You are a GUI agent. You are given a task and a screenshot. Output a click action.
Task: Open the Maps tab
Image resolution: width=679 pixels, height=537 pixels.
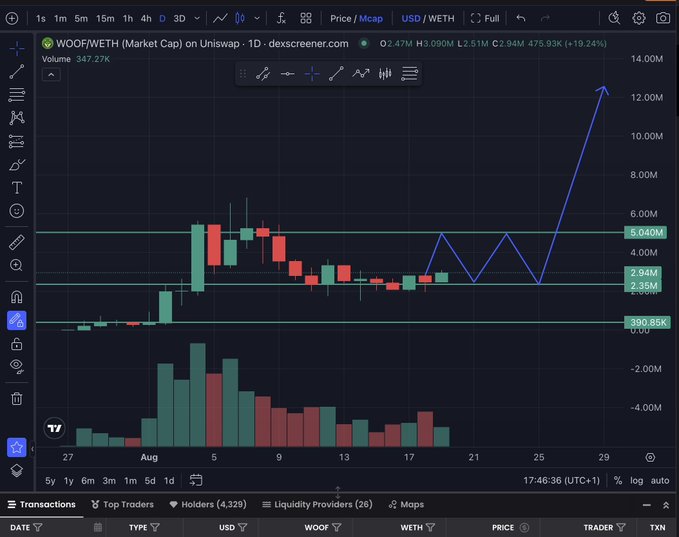tap(406, 505)
